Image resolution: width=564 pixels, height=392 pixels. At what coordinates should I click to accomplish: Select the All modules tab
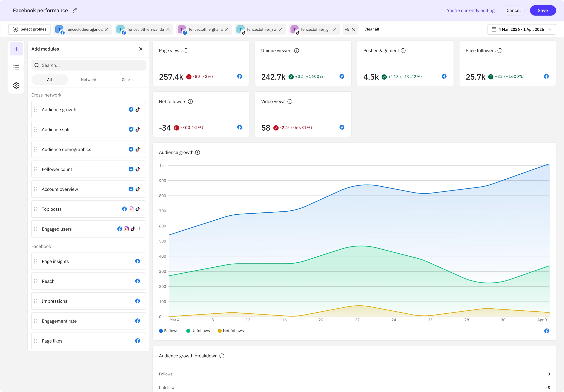(49, 80)
